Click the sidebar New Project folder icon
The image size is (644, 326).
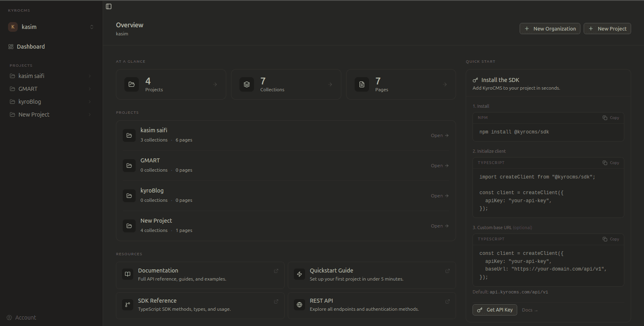pos(12,115)
